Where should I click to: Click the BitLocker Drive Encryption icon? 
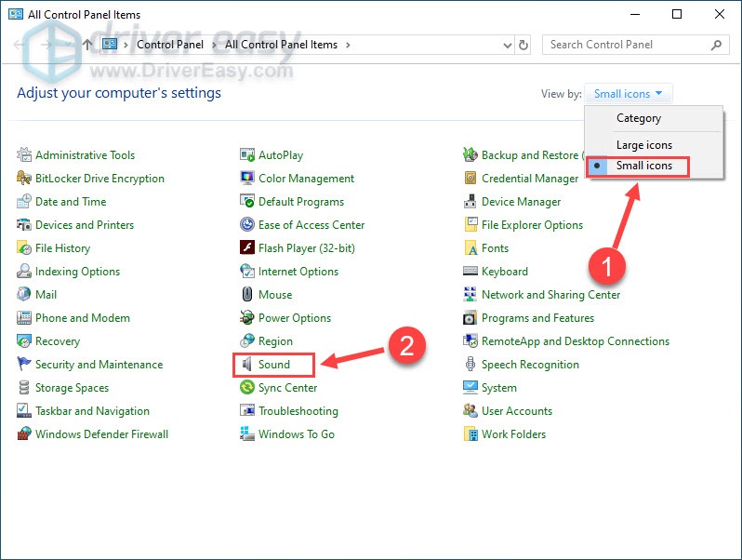point(24,179)
